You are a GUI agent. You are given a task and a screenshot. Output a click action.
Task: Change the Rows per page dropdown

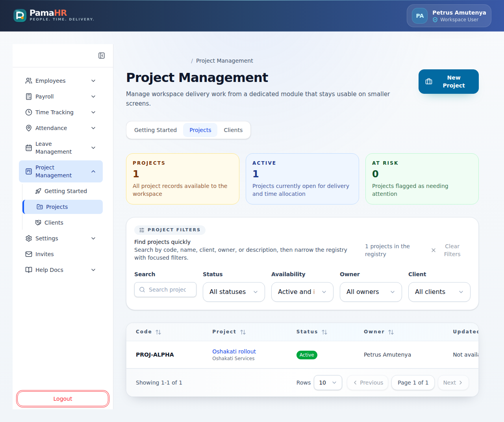point(328,383)
